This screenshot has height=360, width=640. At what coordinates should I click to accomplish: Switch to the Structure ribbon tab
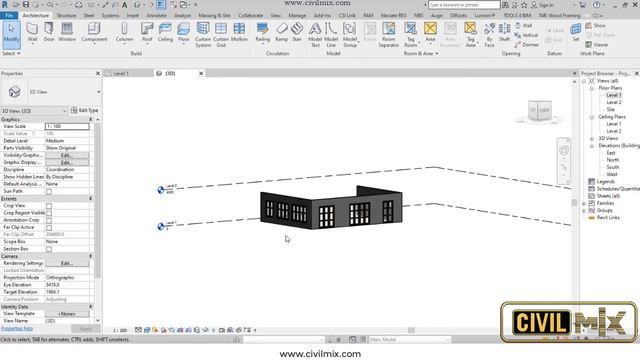click(x=66, y=16)
